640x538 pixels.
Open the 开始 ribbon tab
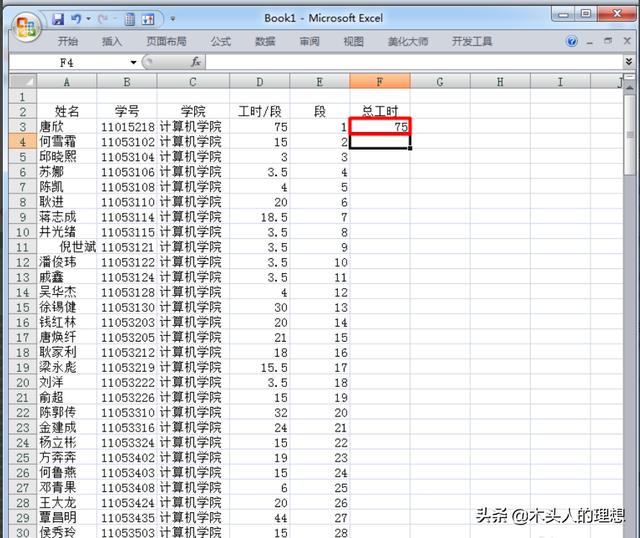68,41
